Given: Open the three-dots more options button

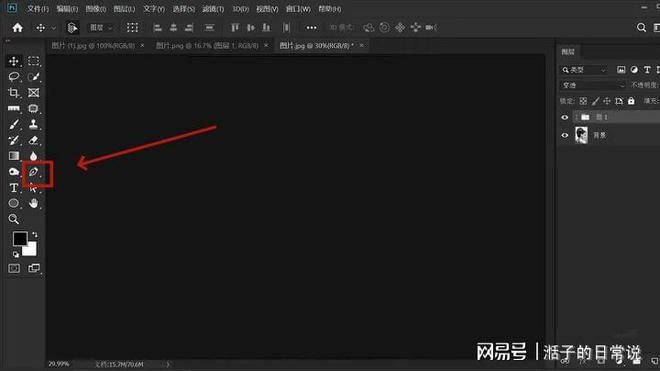Looking at the screenshot, I should tap(311, 28).
